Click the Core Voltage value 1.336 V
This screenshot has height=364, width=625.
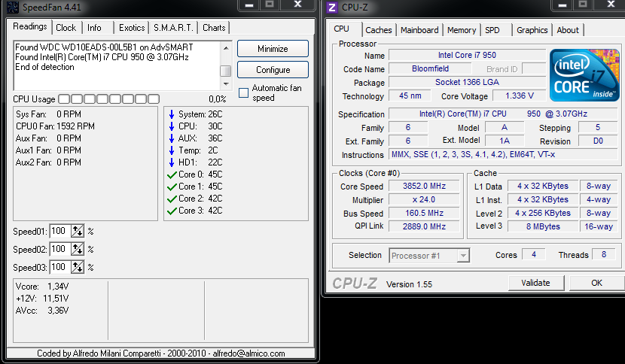520,96
